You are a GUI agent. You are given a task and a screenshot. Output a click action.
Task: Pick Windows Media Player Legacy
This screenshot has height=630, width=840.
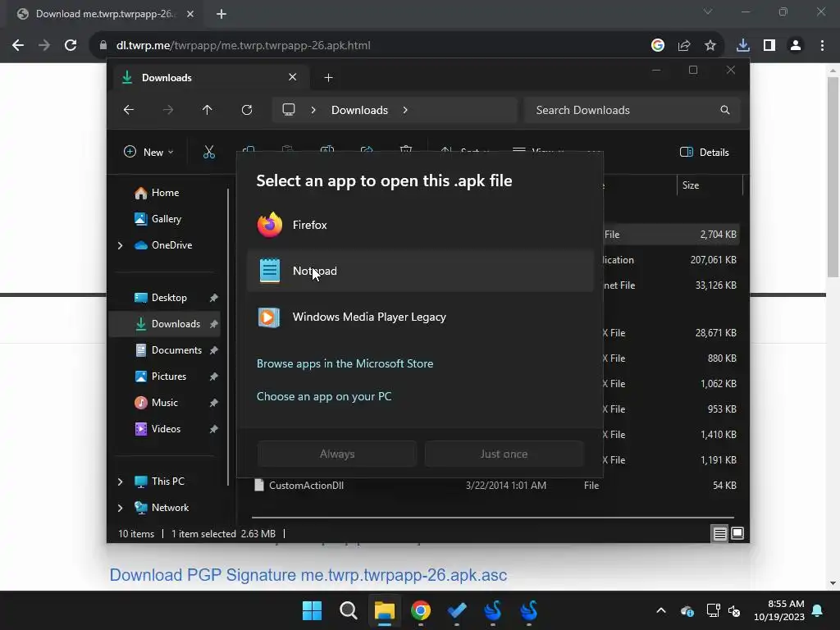(x=421, y=317)
